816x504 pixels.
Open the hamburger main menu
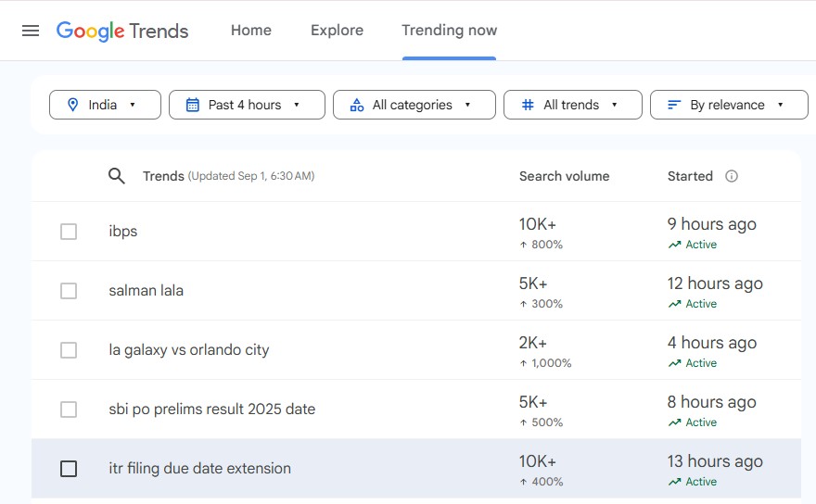point(31,31)
